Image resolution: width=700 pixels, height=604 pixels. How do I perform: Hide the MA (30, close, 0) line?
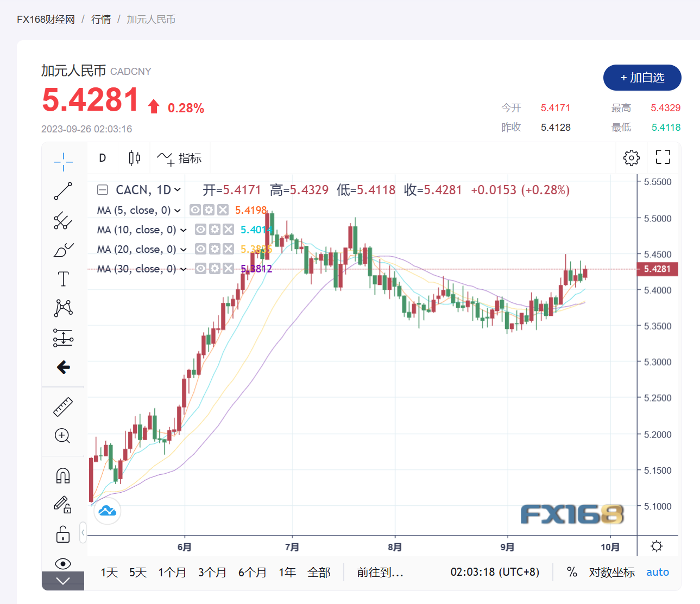point(200,269)
